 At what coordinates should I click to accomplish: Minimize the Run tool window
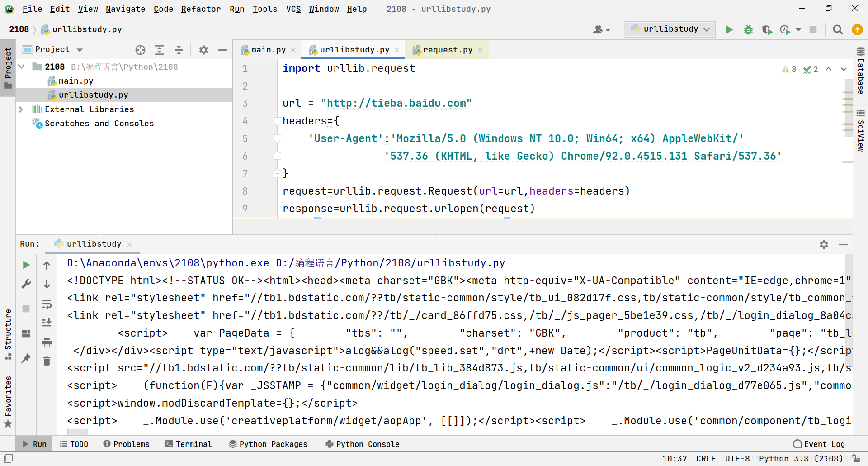843,244
